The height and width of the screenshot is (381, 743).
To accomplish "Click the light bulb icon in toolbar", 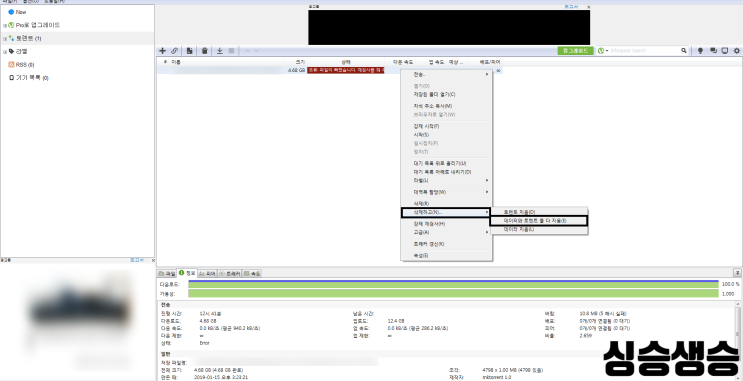I will click(701, 51).
